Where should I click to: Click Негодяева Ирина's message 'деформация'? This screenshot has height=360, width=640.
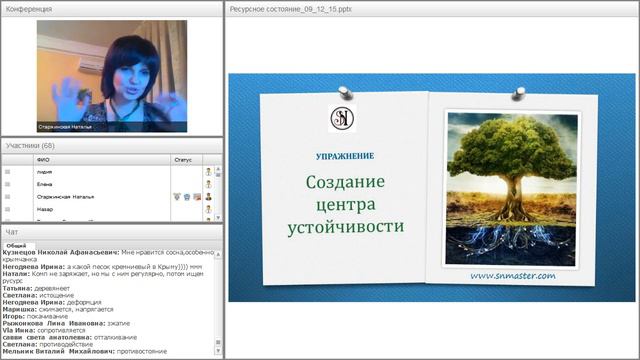[52, 302]
